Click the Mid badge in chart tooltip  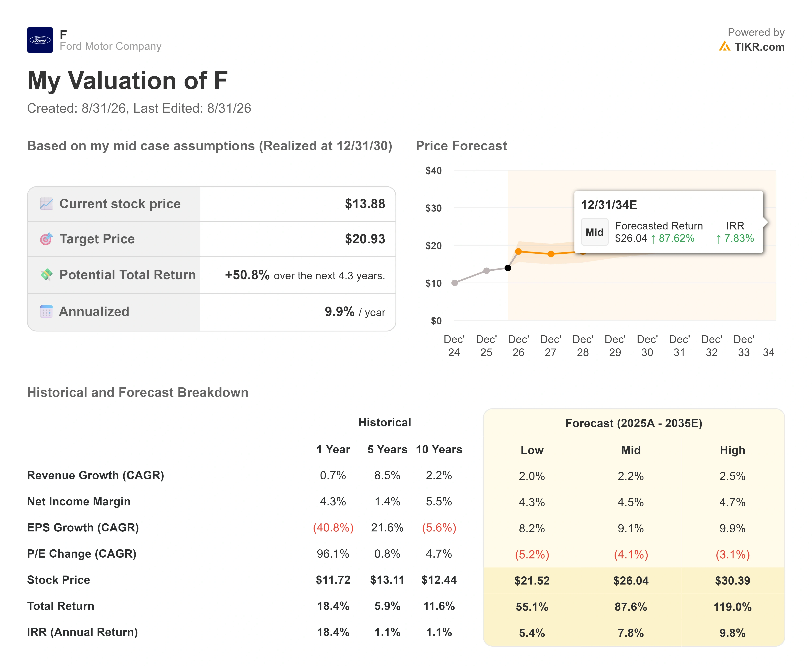594,232
